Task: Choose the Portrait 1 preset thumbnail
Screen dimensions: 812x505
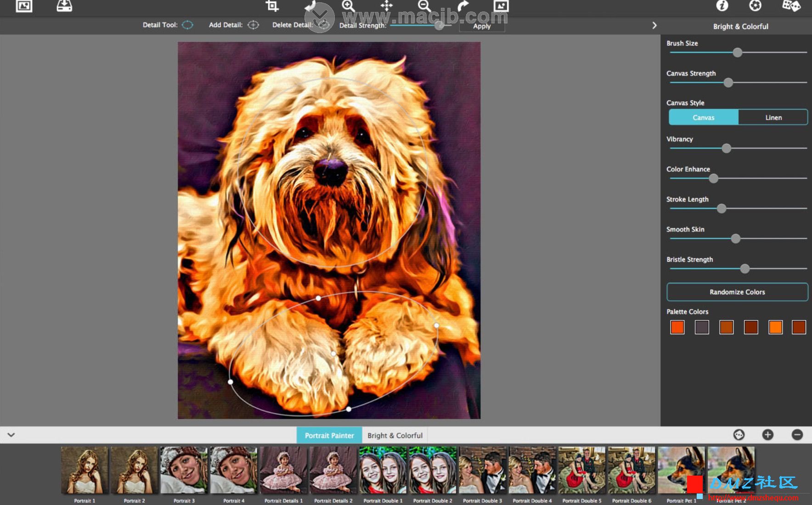Action: (x=85, y=471)
